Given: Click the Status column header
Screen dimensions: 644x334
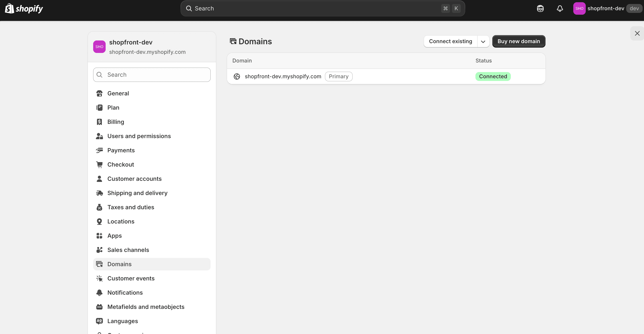Looking at the screenshot, I should pos(483,61).
